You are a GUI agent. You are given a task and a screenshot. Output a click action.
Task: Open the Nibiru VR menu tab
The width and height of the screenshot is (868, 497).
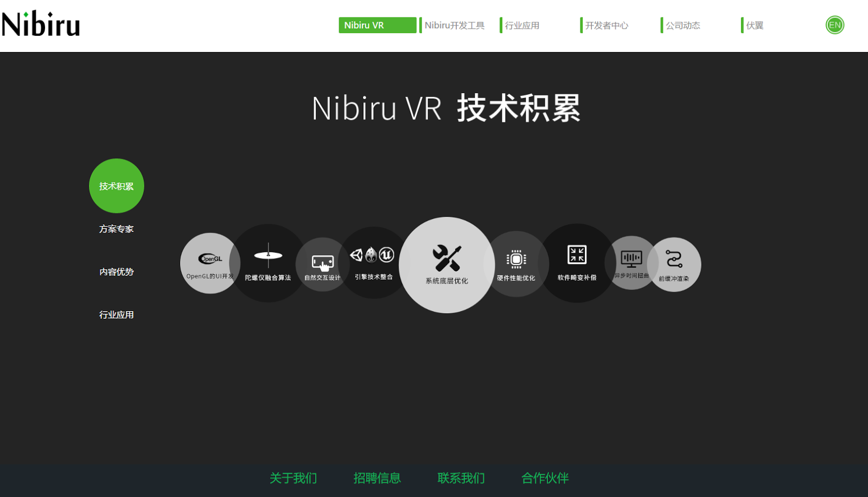(378, 25)
